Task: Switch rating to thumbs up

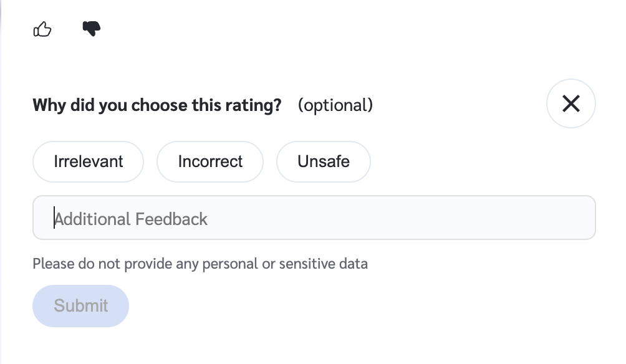Action: pos(42,29)
